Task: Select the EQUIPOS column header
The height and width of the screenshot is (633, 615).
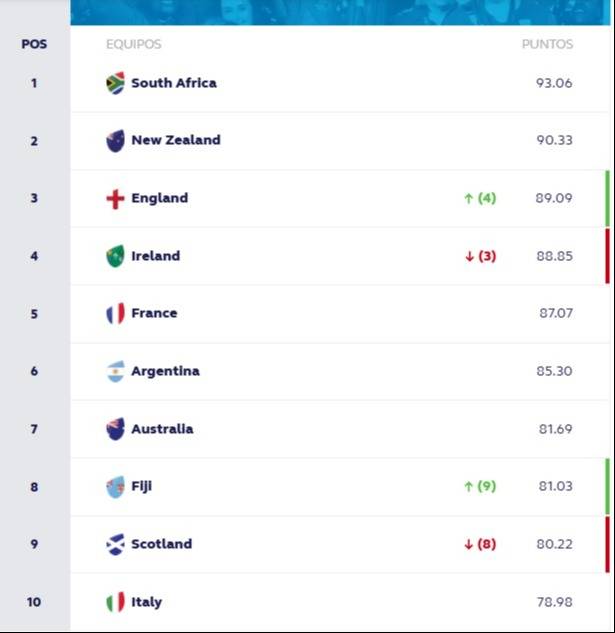Action: [133, 44]
